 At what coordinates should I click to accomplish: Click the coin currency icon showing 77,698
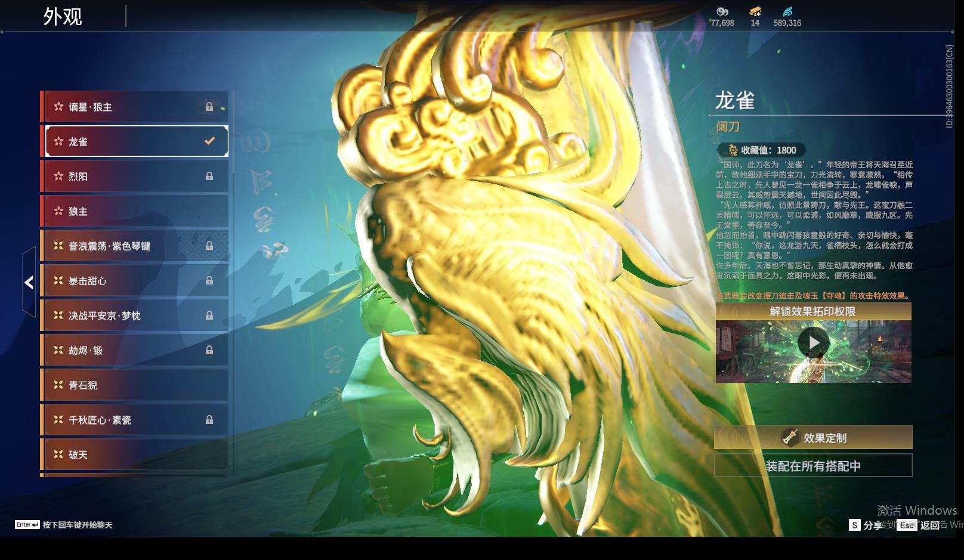[722, 11]
